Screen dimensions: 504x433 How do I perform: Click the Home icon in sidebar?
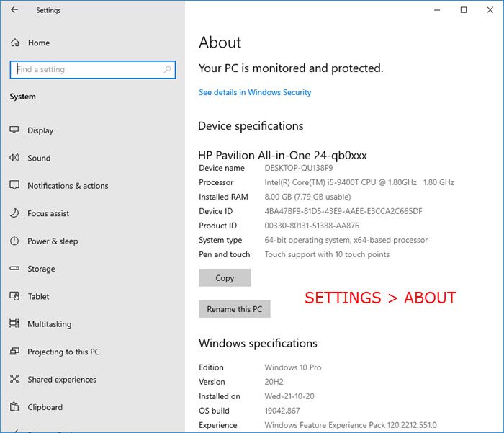[14, 43]
